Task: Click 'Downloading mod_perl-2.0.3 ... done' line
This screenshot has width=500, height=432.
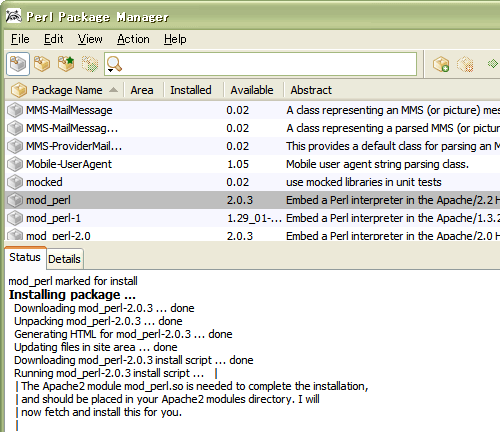Action: coord(104,308)
